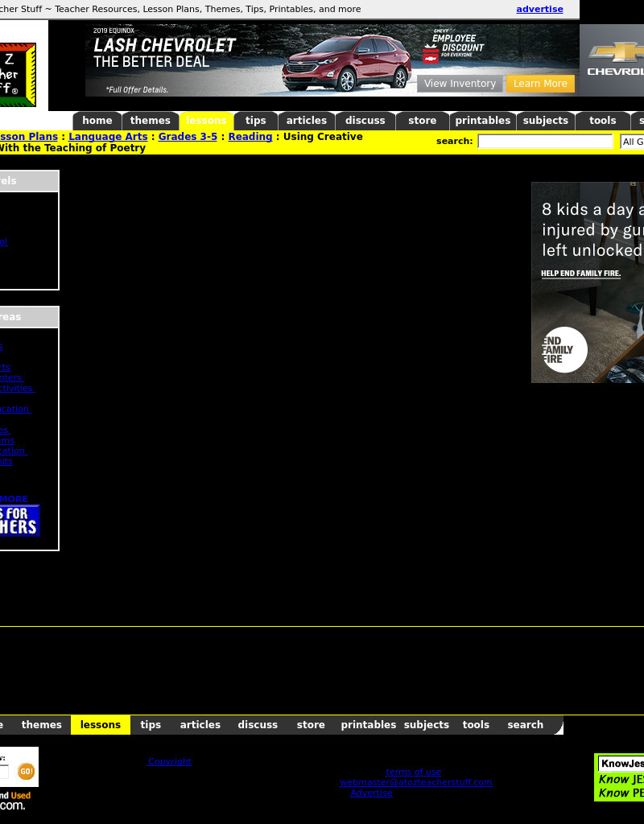
Task: Open the Grades 3-5 breadcrumb link
Action: [188, 137]
